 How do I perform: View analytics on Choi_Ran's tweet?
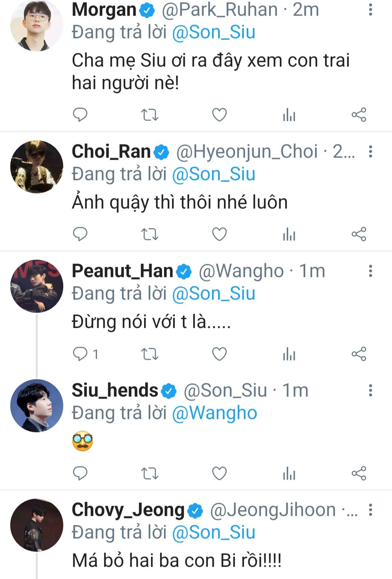pos(289,235)
